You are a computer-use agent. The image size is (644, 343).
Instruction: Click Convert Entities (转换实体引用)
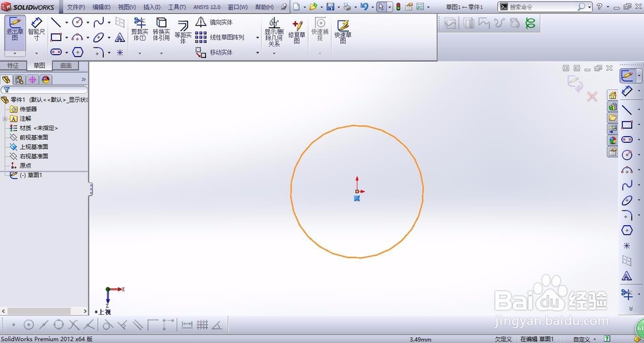[162, 30]
